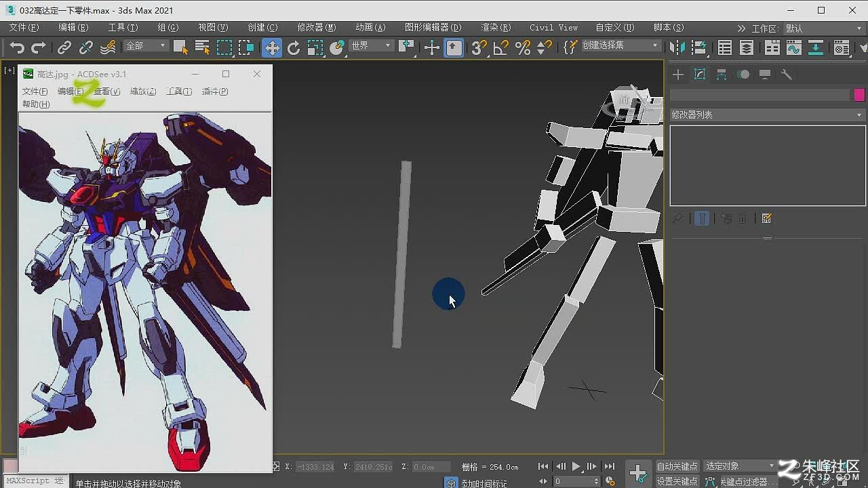Click the magenta object color swatch
The width and height of the screenshot is (868, 488).
[859, 95]
